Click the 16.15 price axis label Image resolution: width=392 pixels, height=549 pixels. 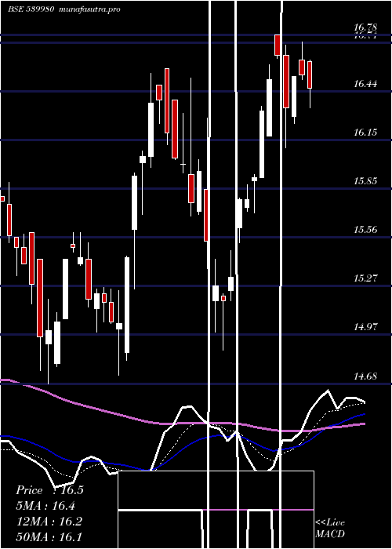click(x=365, y=132)
